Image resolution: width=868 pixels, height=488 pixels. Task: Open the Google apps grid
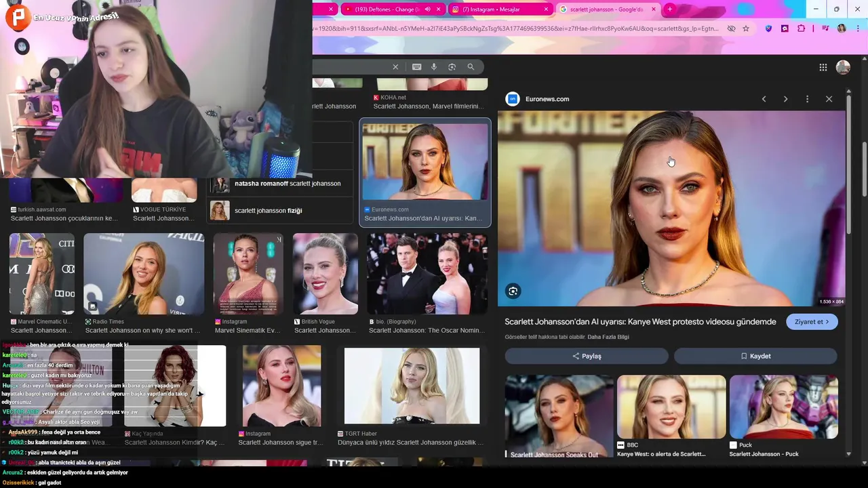click(823, 67)
